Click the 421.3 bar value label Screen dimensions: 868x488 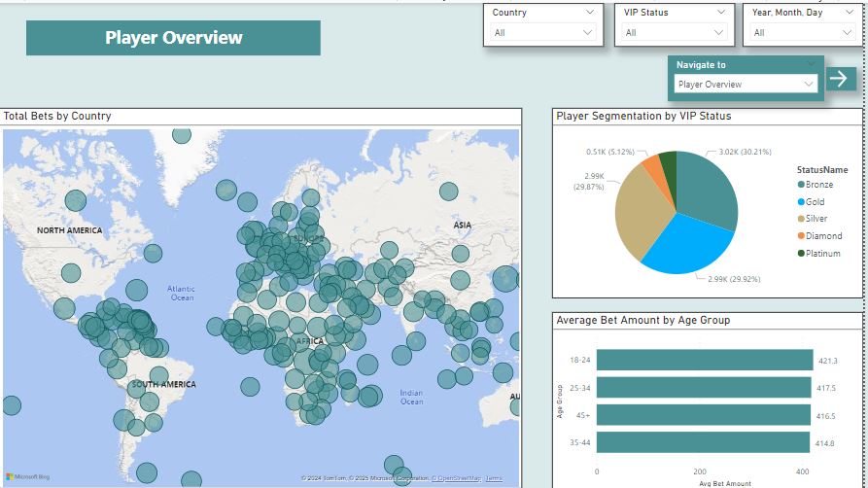click(x=827, y=361)
